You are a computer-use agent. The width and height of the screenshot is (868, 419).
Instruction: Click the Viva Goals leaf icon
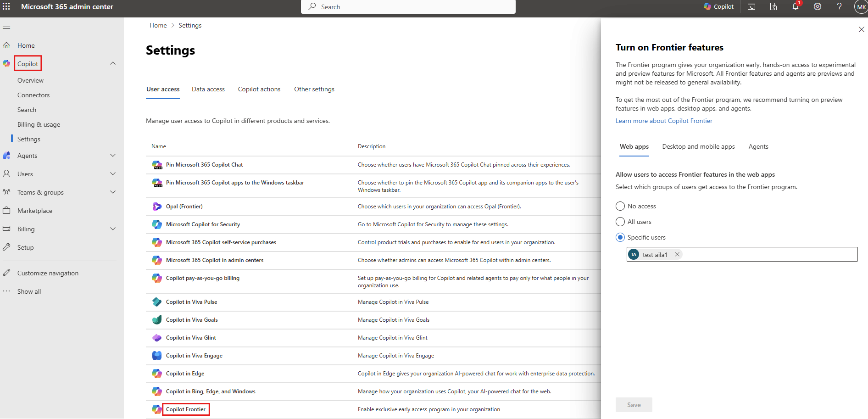tap(157, 319)
